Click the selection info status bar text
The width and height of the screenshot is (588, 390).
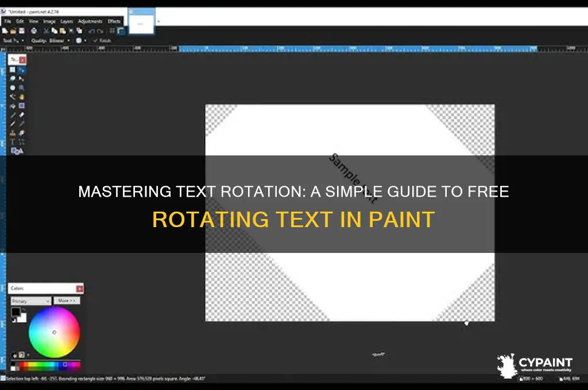[x=106, y=379]
